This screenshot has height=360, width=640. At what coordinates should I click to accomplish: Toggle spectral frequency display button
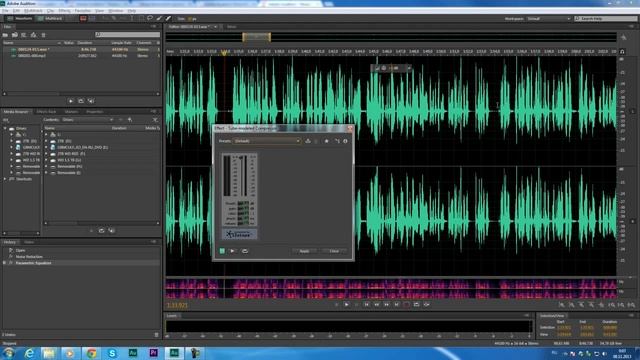pyautogui.click(x=83, y=18)
